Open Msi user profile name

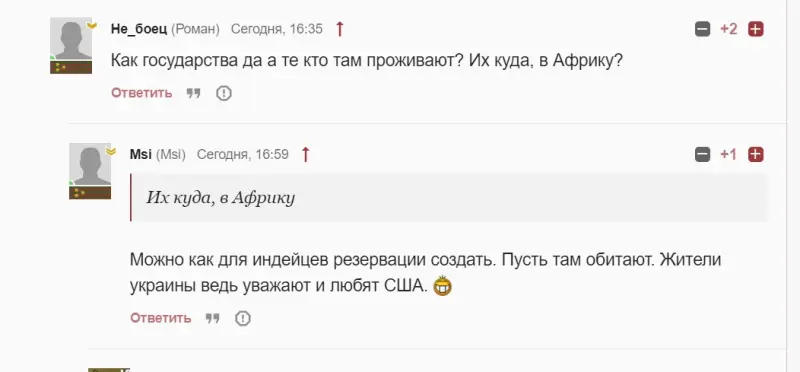141,154
